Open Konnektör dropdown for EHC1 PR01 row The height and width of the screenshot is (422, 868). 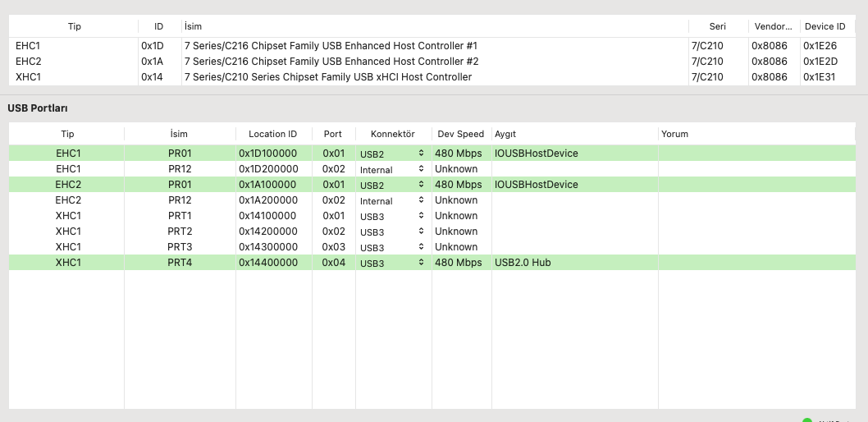tap(392, 154)
